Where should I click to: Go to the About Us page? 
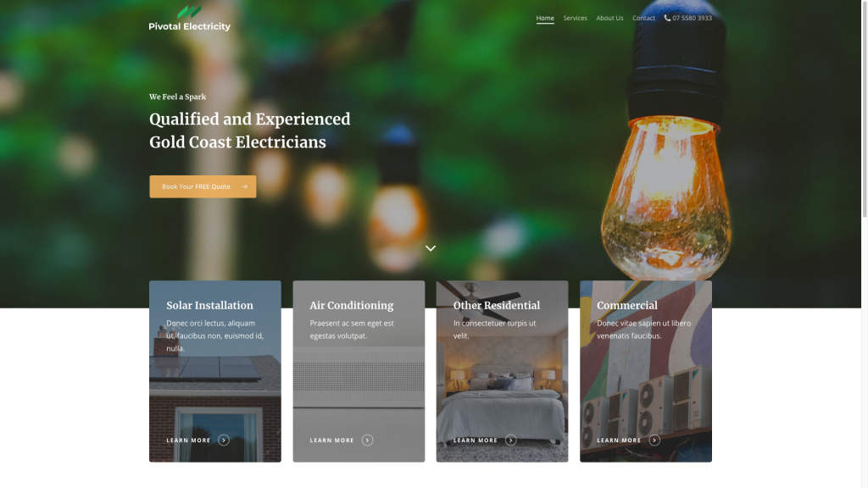(609, 19)
